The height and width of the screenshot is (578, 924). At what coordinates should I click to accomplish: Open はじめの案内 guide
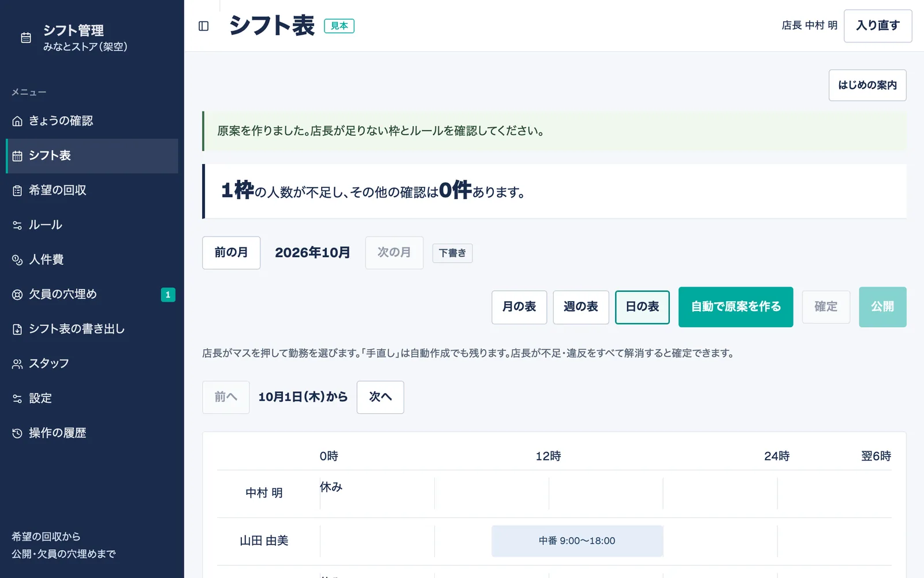click(867, 86)
